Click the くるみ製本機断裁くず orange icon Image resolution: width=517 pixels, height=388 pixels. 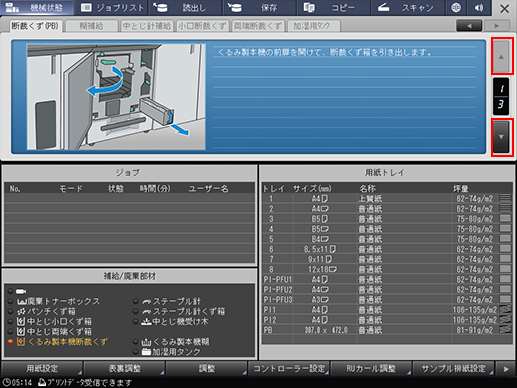pos(21,342)
